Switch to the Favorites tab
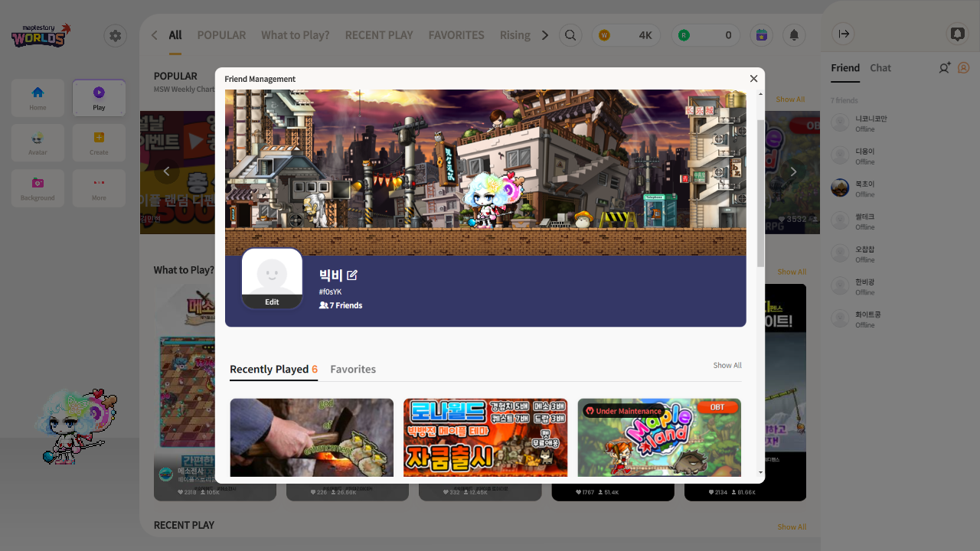 [x=353, y=369]
